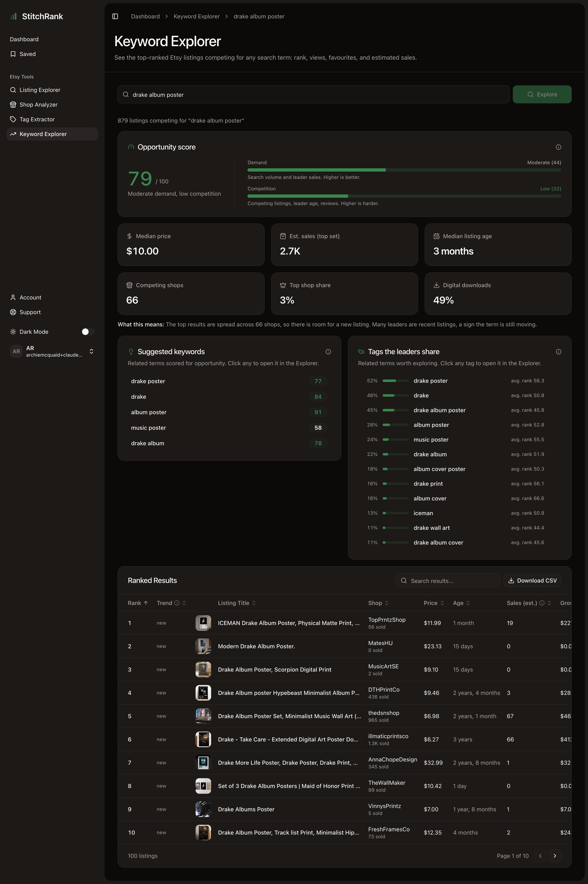Click FreshFramesCo shop name

389,829
